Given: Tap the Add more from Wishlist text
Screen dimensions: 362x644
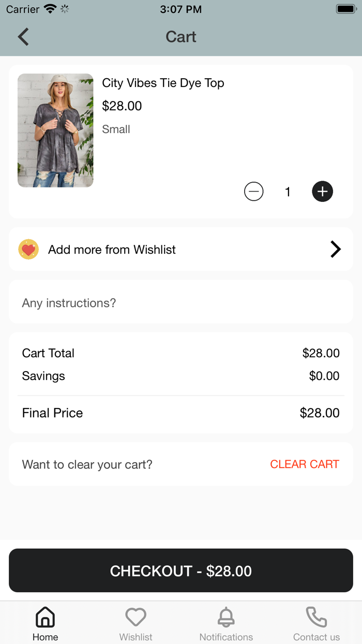Looking at the screenshot, I should click(x=112, y=250).
